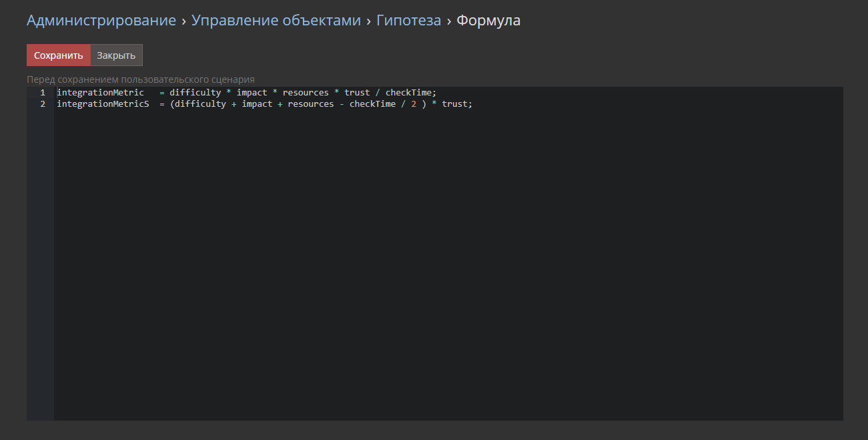Image resolution: width=868 pixels, height=440 pixels.
Task: Click checkTime in the second line
Action: pos(372,104)
